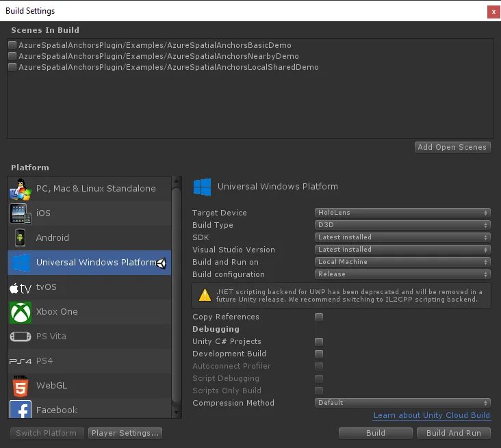
Task: Select the Android platform entry
Action: [x=89, y=238]
